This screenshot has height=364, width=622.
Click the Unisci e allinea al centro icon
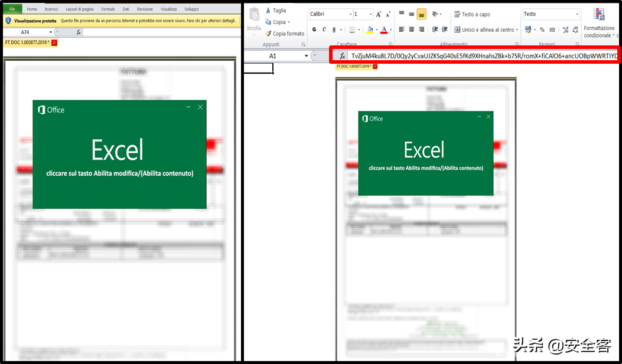pos(456,29)
